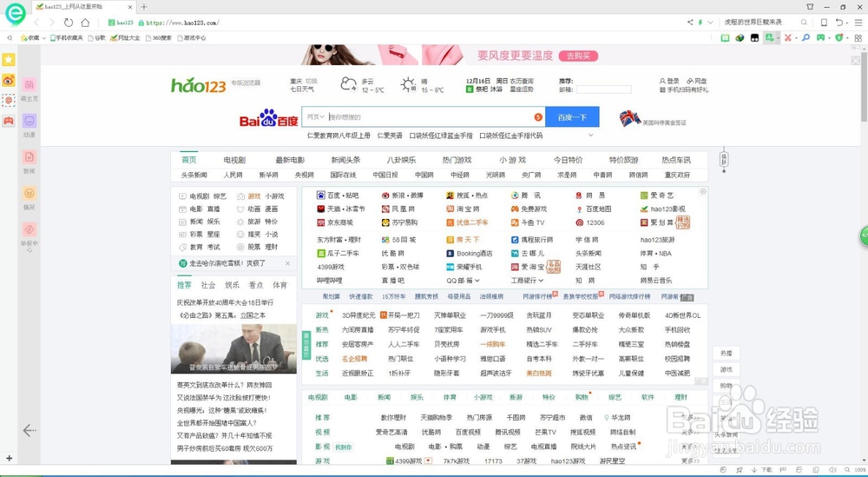This screenshot has width=868, height=477.
Task: Close the hao123 browser tab
Action: pyautogui.click(x=130, y=7)
